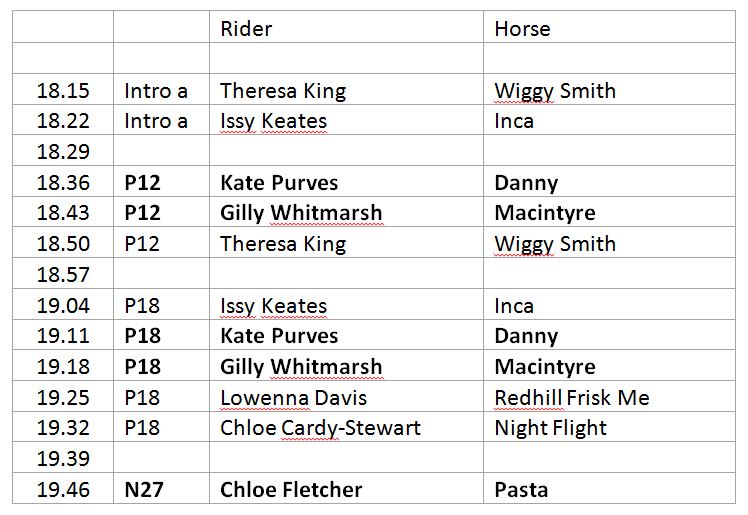Click the 18.57 time cell
The width and height of the screenshot is (748, 515).
click(63, 275)
